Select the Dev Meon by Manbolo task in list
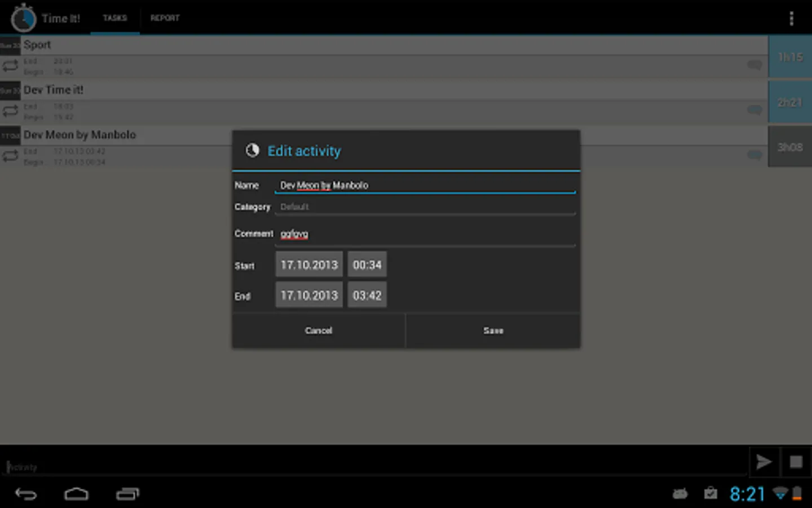This screenshot has width=812, height=508. coord(80,135)
